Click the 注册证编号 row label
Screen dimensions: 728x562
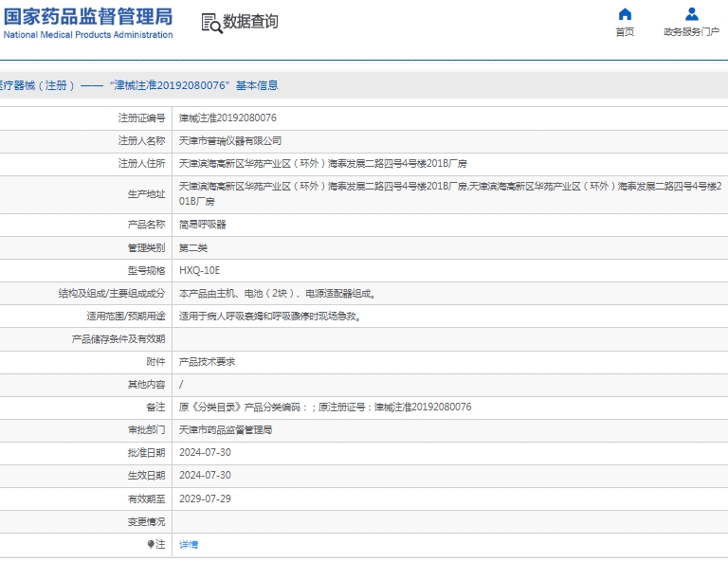coord(141,118)
